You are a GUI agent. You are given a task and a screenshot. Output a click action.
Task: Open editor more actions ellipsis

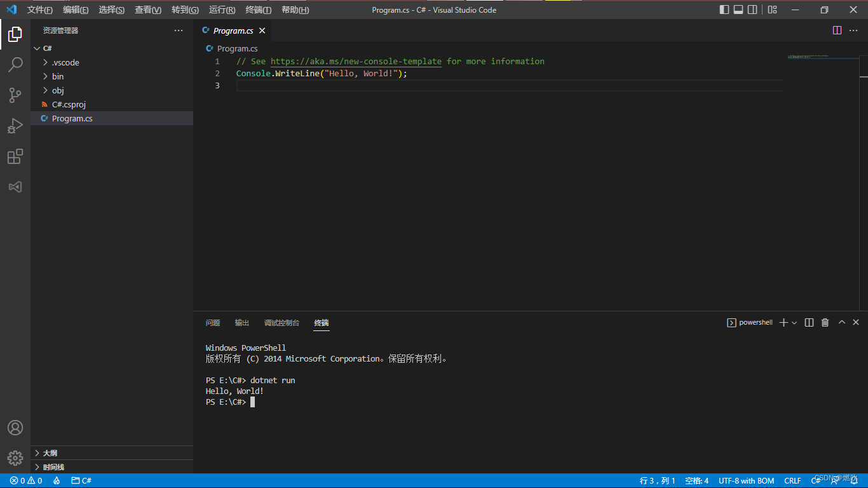pos(853,30)
